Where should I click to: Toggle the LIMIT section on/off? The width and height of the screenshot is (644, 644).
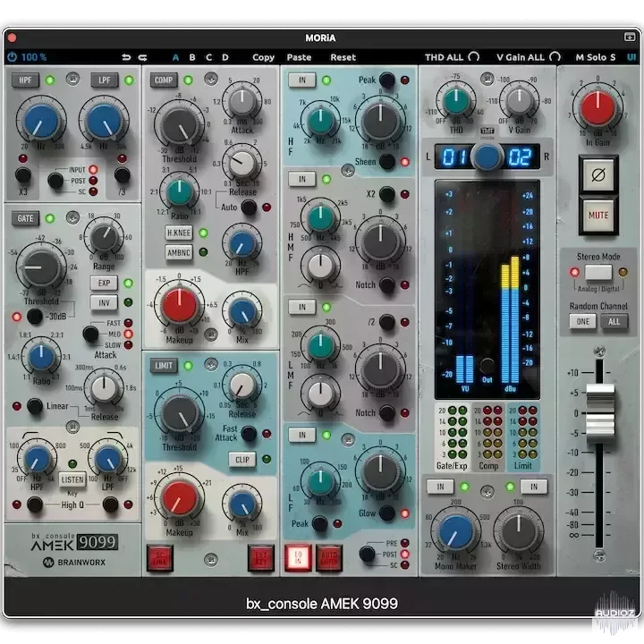pos(164,366)
